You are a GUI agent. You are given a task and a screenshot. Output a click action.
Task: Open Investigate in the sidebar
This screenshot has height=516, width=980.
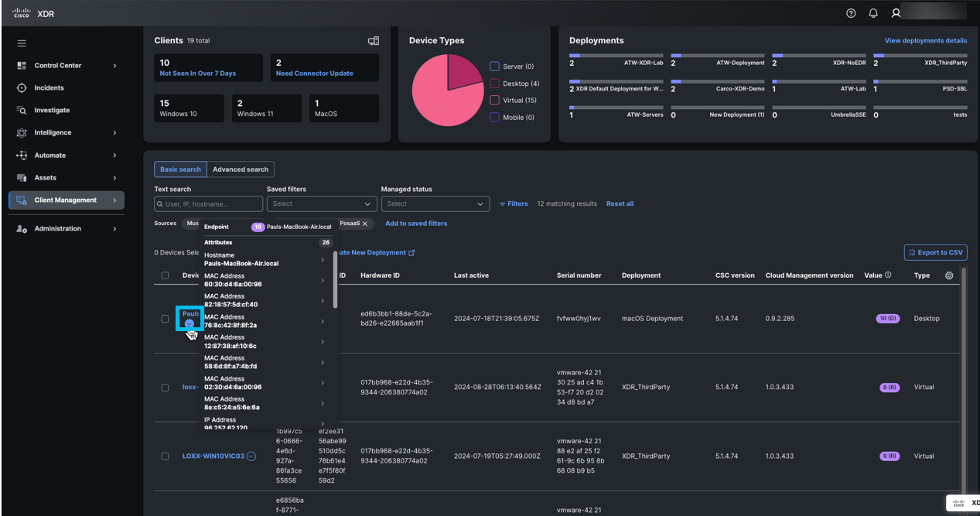click(x=52, y=111)
